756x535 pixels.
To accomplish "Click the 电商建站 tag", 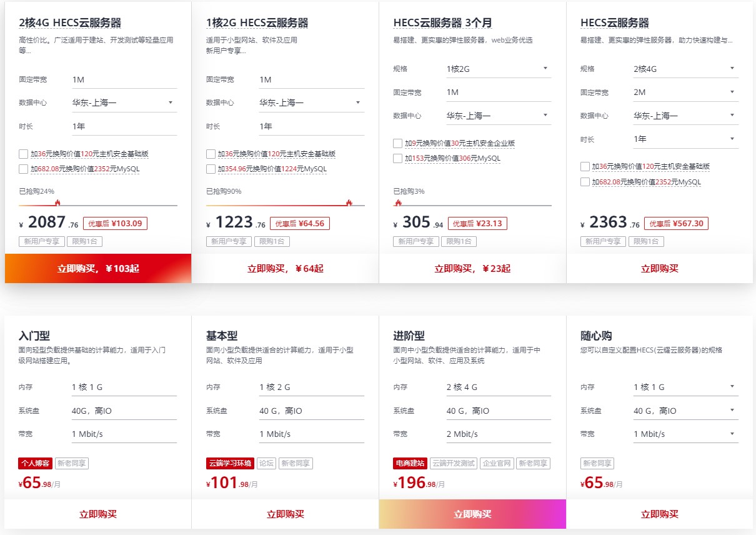I will click(410, 463).
